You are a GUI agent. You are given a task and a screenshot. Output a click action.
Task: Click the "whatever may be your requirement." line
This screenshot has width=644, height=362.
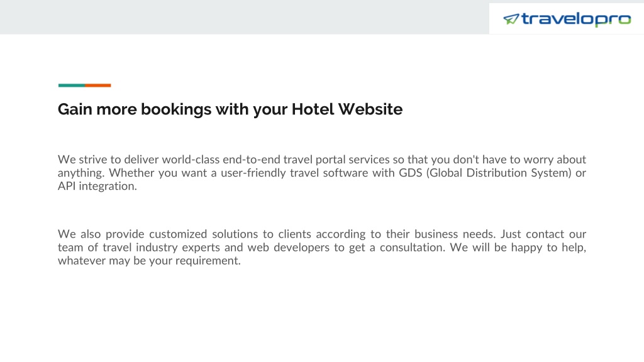click(x=149, y=261)
